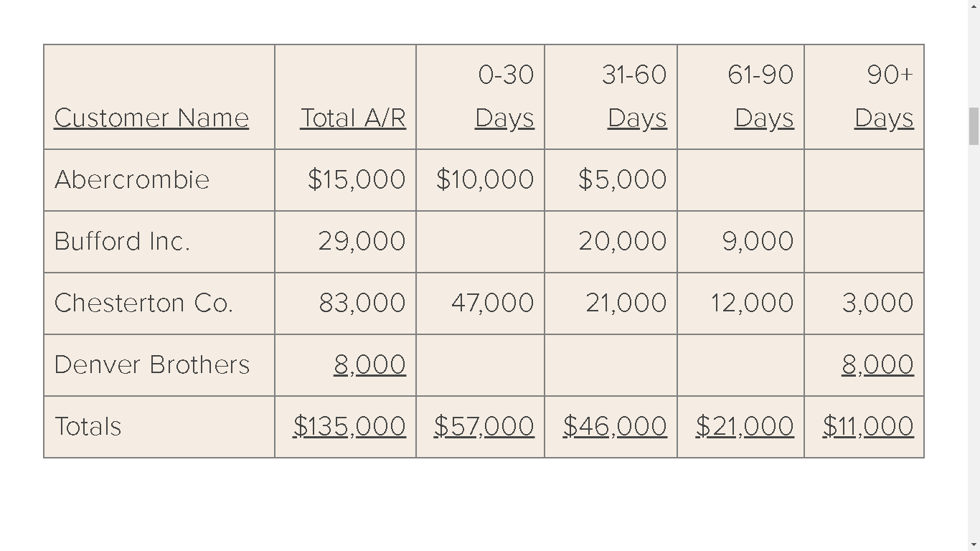The width and height of the screenshot is (980, 551).
Task: Click the $135,000 total A/R amount
Action: pyautogui.click(x=349, y=426)
